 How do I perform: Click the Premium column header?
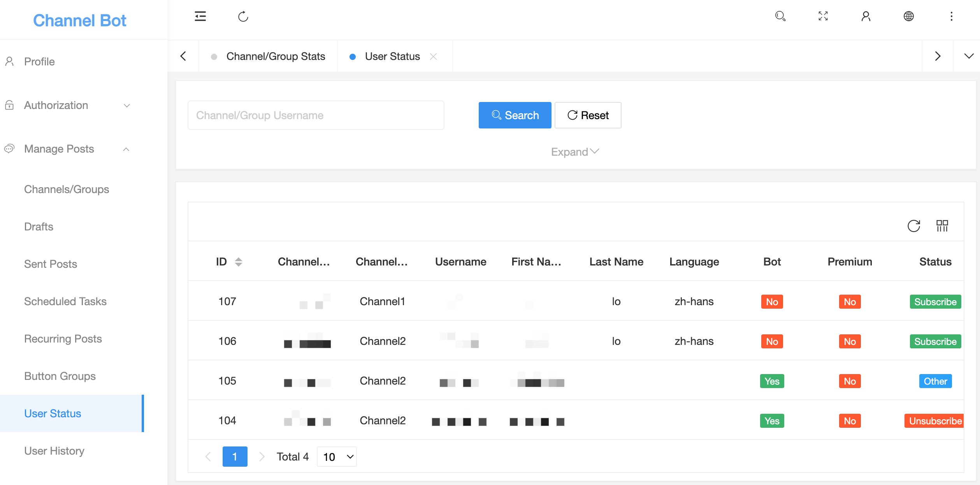coord(850,262)
